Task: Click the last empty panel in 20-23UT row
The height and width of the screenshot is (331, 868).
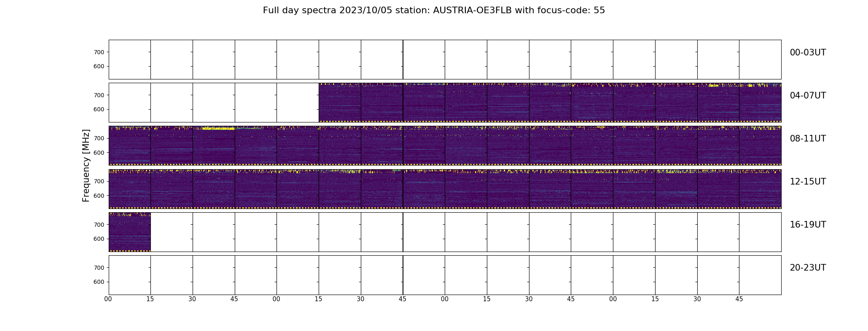Action: (760, 275)
